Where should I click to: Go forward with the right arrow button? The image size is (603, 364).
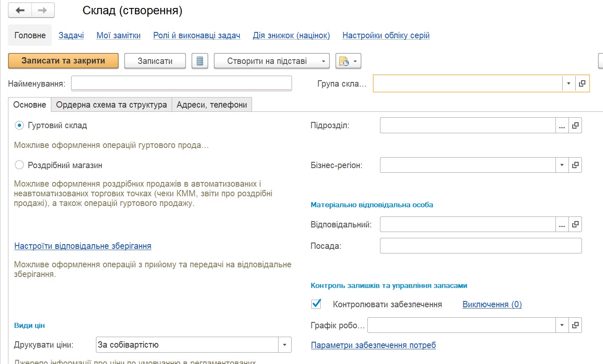(x=43, y=11)
